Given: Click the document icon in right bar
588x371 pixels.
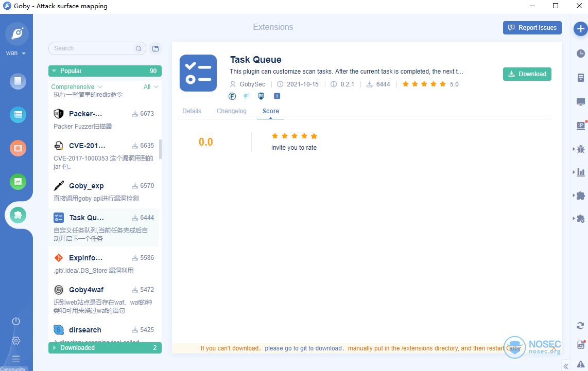Looking at the screenshot, I should (x=580, y=78).
